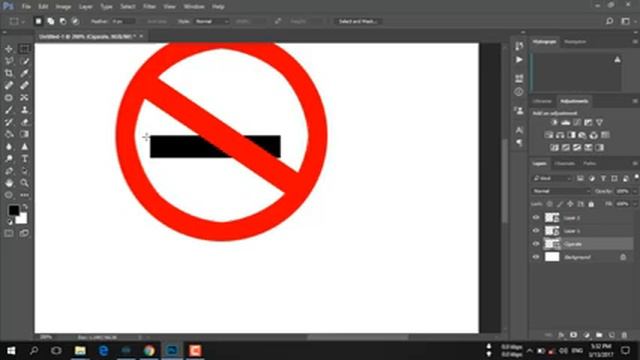Screen dimensions: 640x360
Task: Click the Feather input field
Action: pyautogui.click(x=123, y=21)
